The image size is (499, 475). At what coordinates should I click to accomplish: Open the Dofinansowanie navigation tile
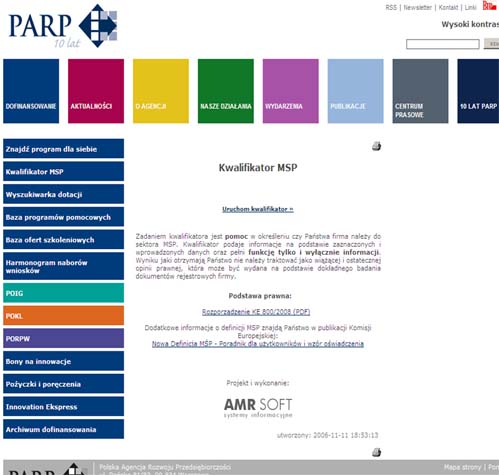point(31,91)
